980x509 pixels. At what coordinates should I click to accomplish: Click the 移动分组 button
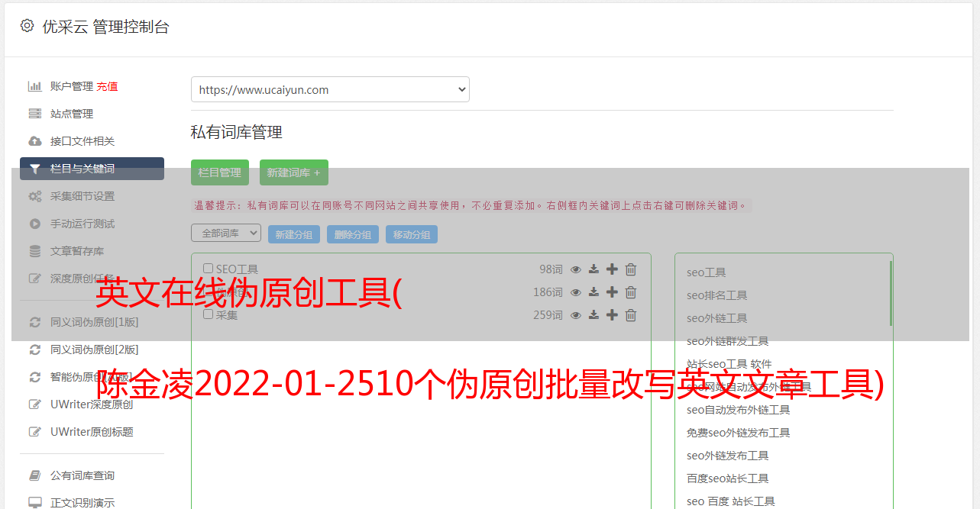point(412,234)
